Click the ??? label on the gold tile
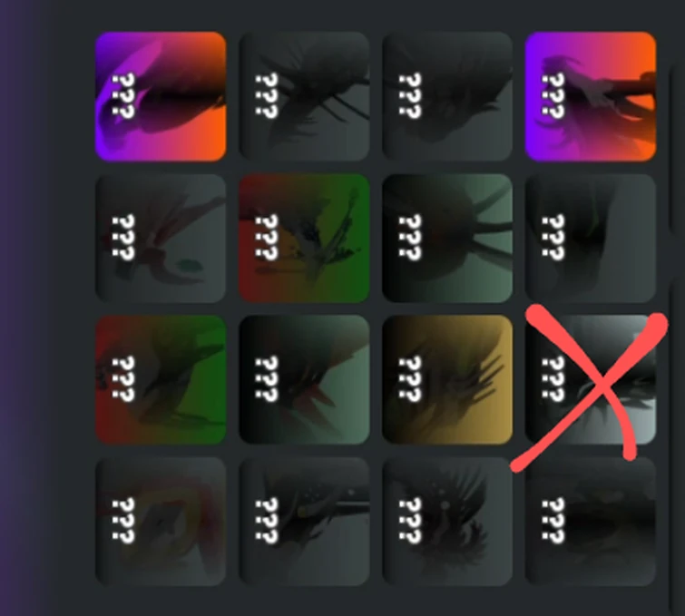 410,379
